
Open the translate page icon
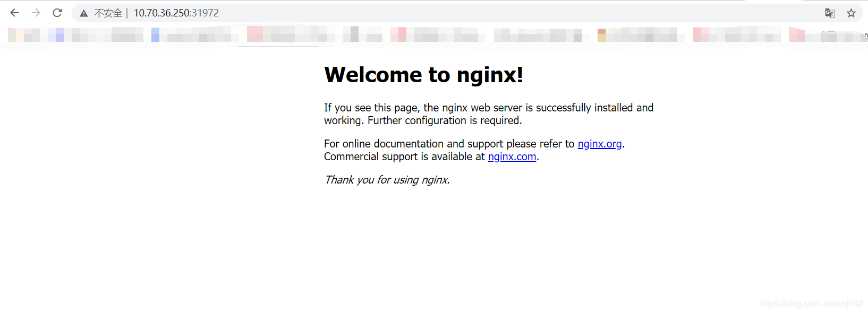830,13
